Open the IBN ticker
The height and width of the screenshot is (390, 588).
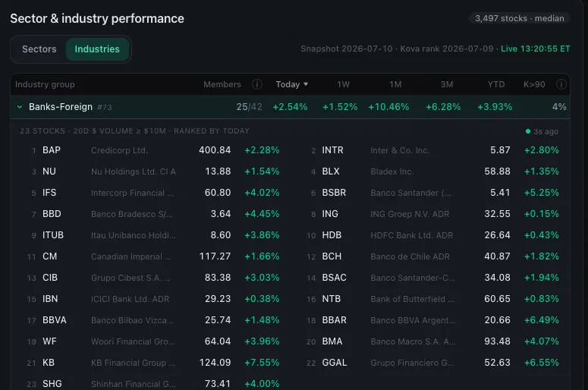(x=50, y=299)
